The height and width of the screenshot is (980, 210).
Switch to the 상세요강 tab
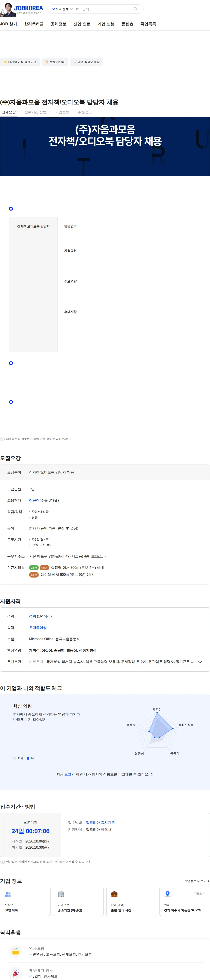tap(9, 112)
